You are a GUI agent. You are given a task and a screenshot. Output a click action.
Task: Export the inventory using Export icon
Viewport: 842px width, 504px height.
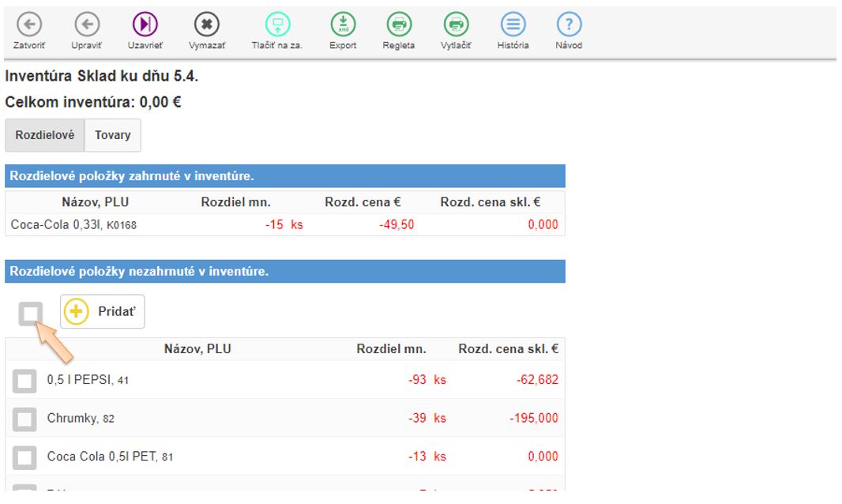[343, 24]
